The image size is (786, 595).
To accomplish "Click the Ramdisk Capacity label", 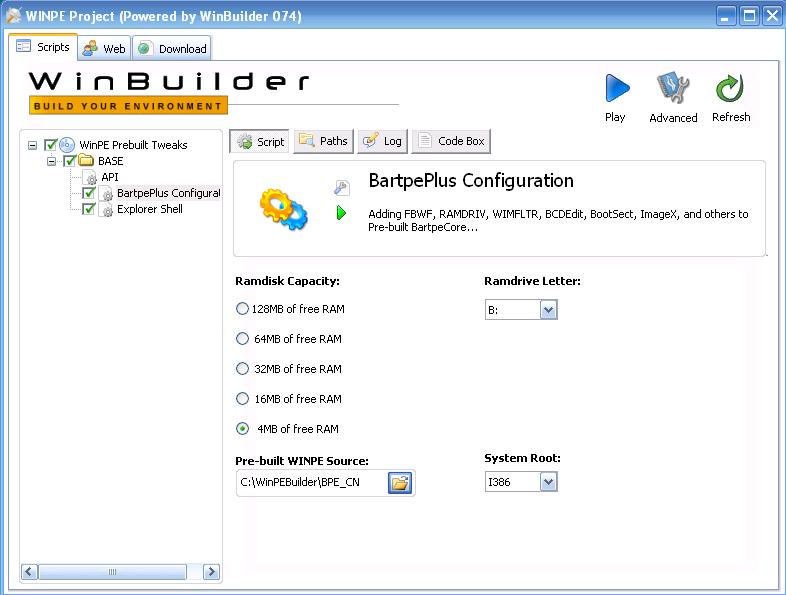I will (x=287, y=281).
